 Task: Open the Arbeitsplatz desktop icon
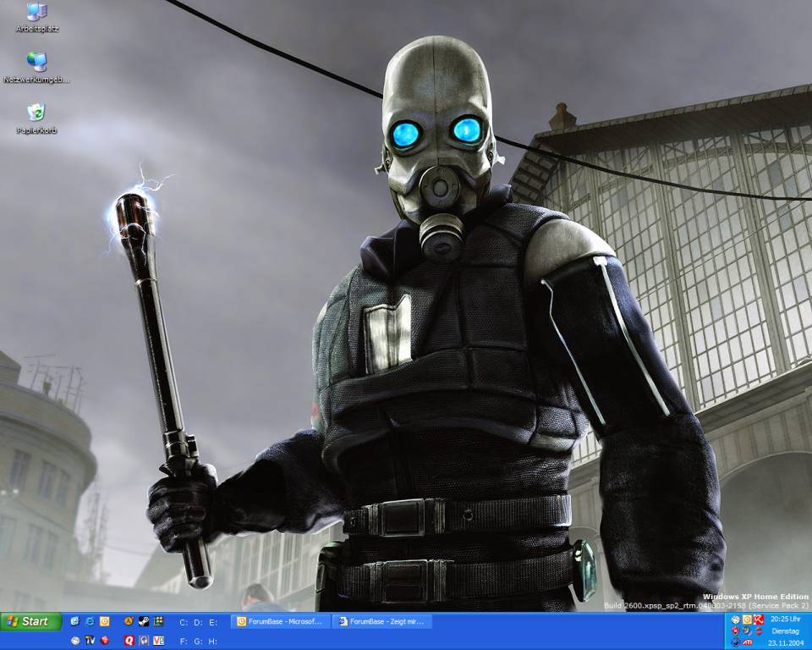[x=36, y=17]
